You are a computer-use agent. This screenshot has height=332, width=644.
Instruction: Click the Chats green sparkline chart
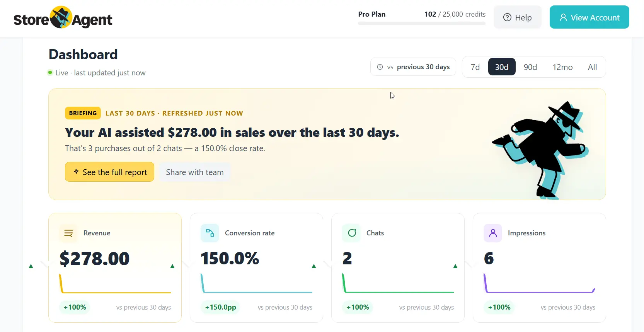tap(398, 283)
